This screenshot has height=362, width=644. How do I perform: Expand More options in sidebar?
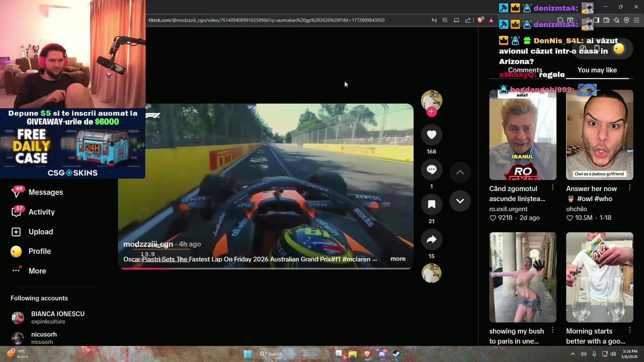[37, 271]
